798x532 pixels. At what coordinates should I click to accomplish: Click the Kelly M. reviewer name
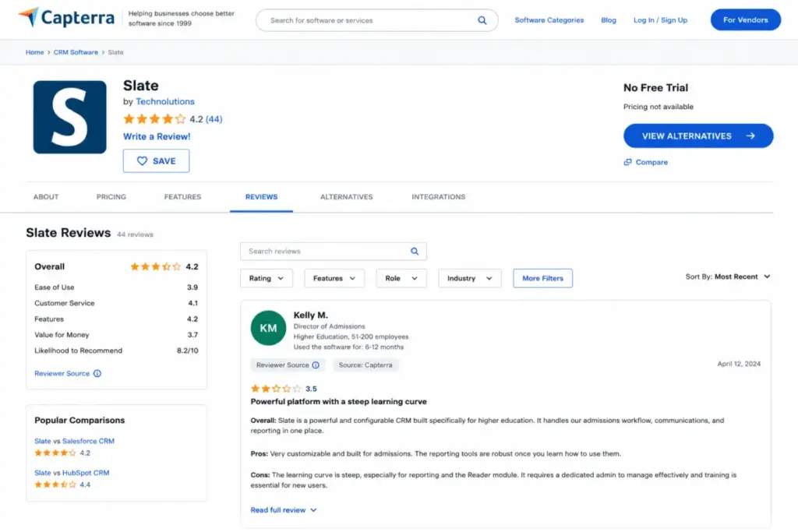[310, 315]
